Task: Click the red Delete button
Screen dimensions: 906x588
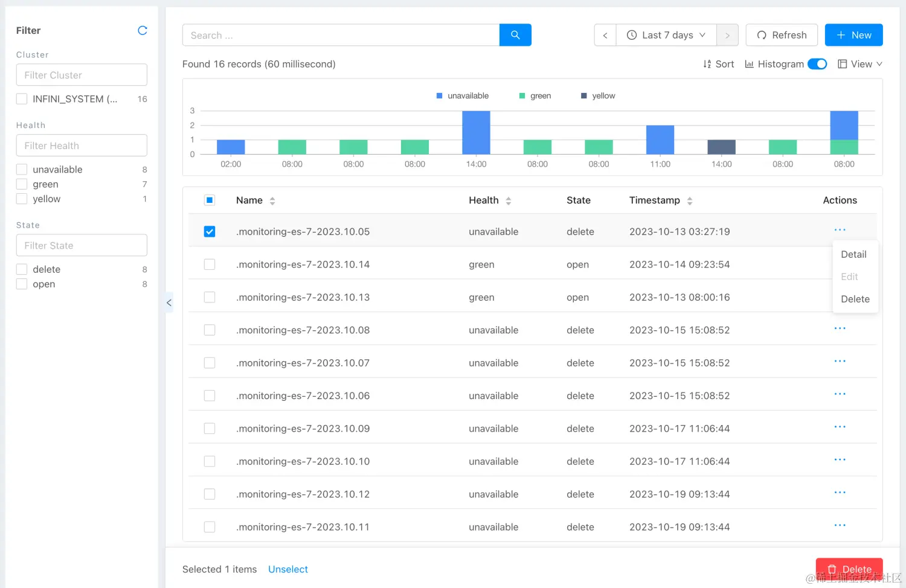Action: 849,569
